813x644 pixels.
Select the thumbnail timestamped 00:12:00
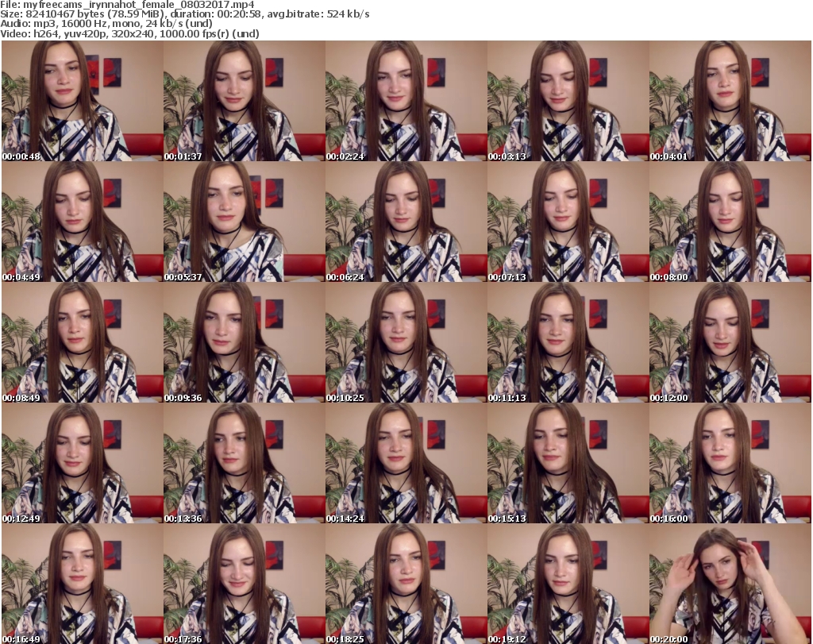pyautogui.click(x=730, y=343)
